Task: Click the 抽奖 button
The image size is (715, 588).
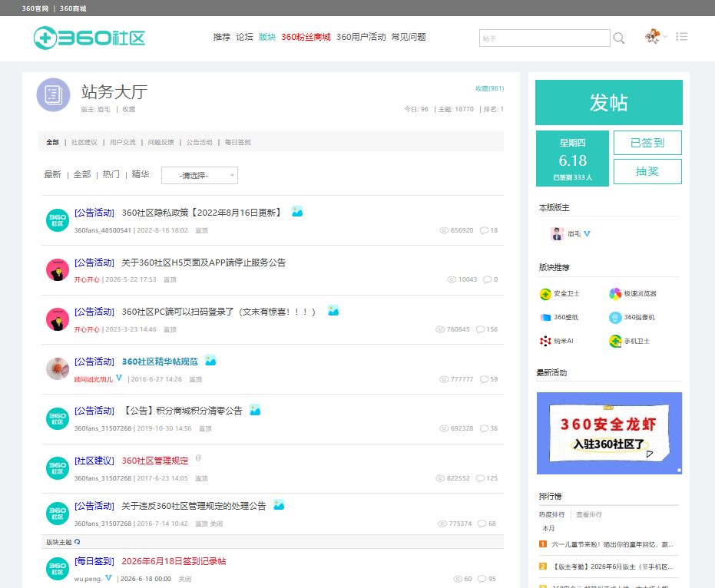Action: [x=647, y=171]
